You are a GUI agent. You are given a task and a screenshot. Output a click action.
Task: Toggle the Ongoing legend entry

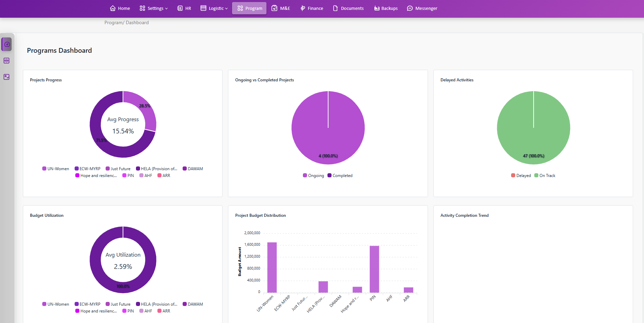(x=313, y=175)
